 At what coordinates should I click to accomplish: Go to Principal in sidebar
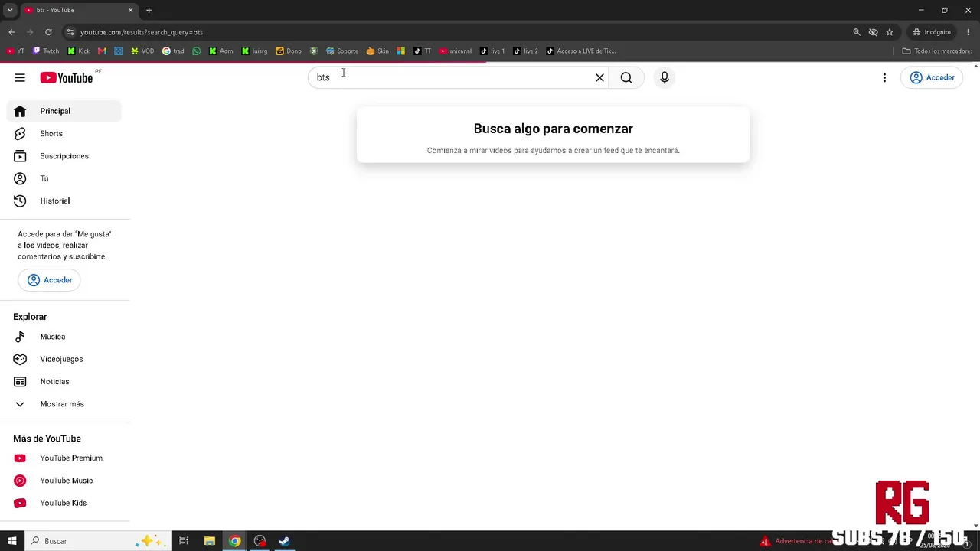(x=64, y=111)
